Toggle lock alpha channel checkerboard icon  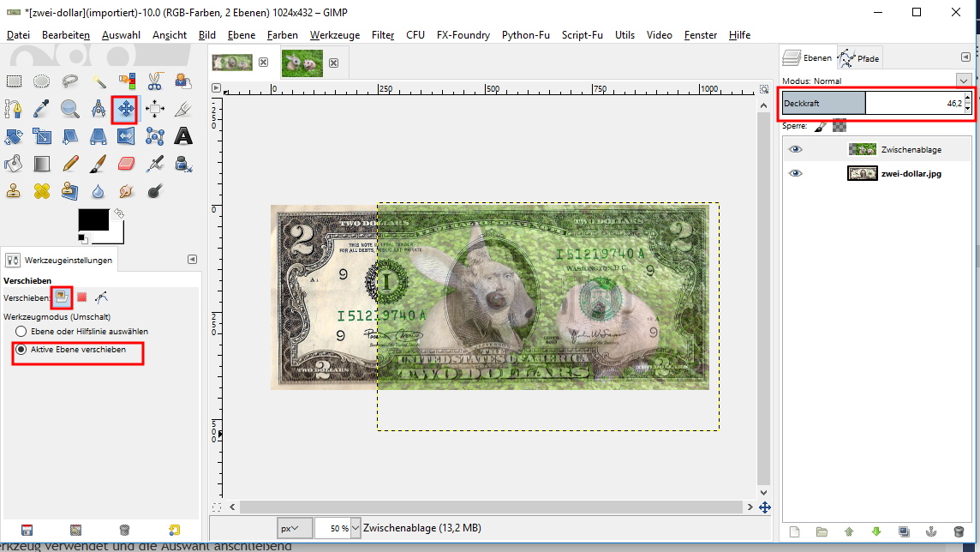pos(840,126)
